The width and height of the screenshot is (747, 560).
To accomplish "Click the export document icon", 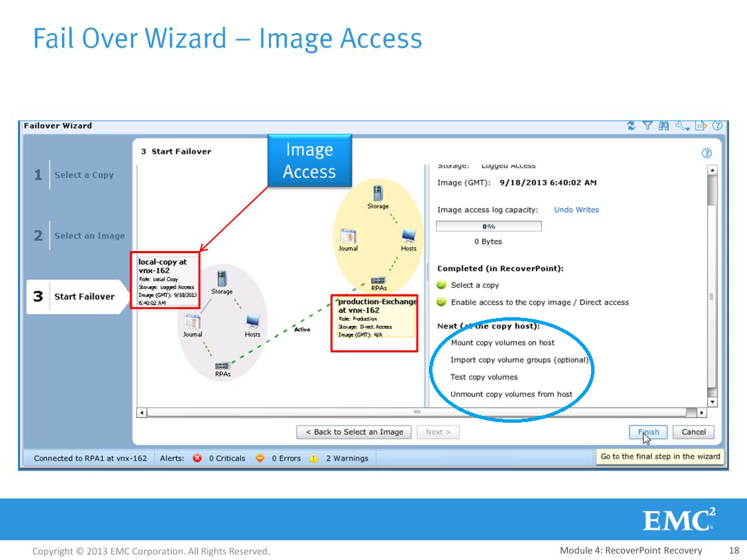I will [701, 126].
